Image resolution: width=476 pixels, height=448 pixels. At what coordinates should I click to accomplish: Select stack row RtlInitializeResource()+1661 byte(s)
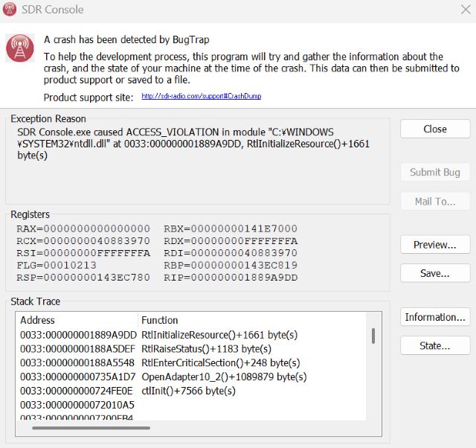pyautogui.click(x=219, y=335)
